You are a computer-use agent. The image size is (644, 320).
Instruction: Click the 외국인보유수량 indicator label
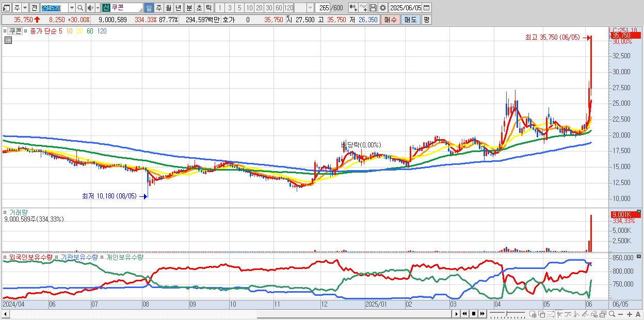[30, 257]
